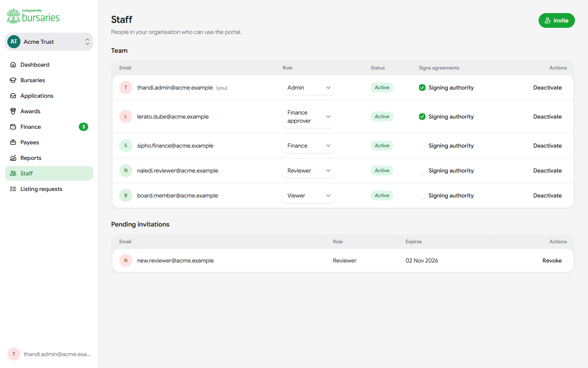Click the sipho.finance@acme.example email
The width and height of the screenshot is (588, 368).
pyautogui.click(x=175, y=146)
